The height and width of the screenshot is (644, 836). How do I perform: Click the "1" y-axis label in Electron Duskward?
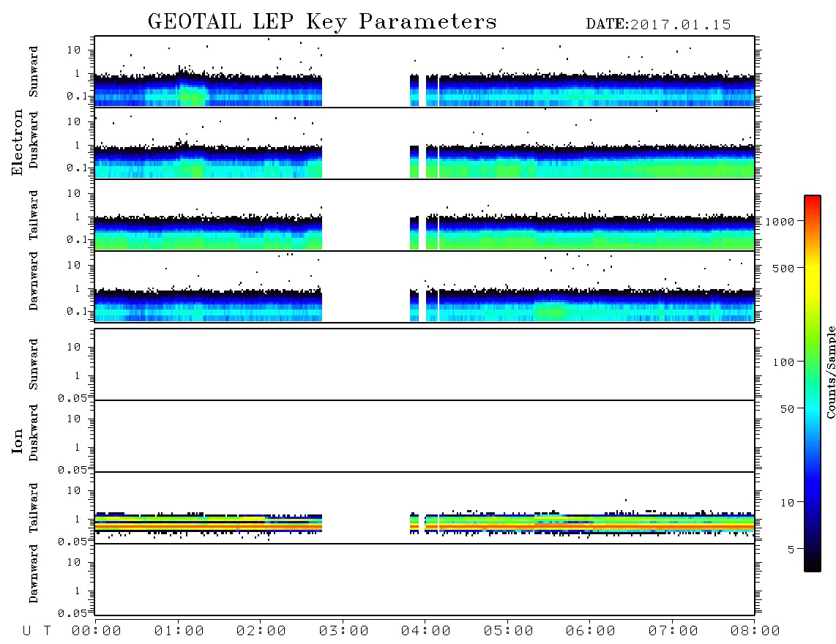click(78, 145)
